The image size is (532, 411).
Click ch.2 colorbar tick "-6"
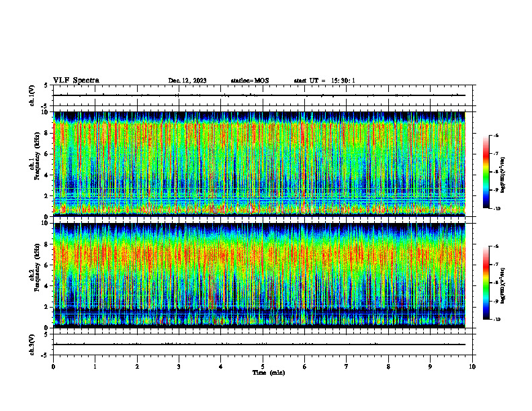click(496, 246)
